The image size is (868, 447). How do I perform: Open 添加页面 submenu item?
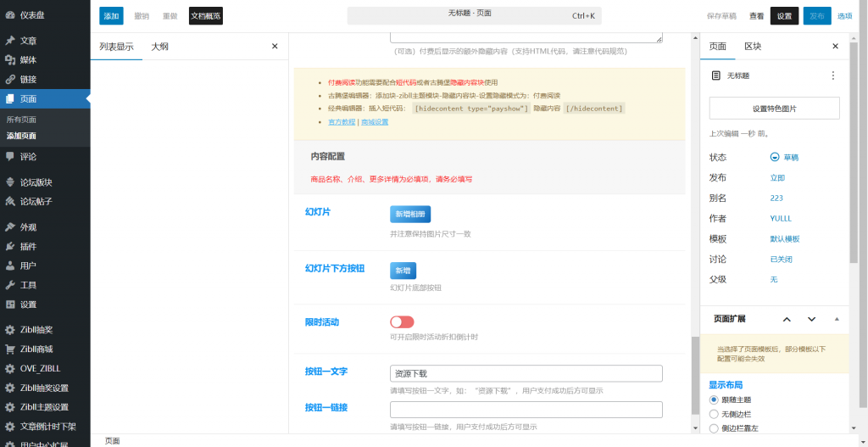pos(21,136)
